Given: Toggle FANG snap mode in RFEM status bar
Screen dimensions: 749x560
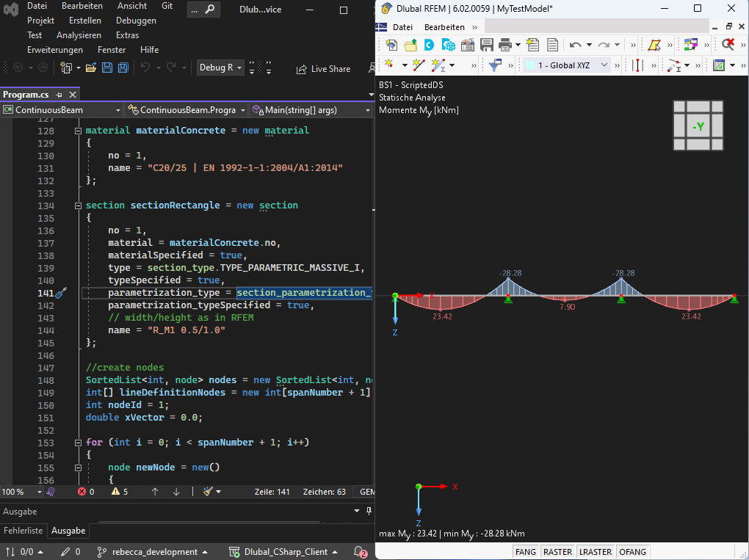Looking at the screenshot, I should click(x=525, y=551).
